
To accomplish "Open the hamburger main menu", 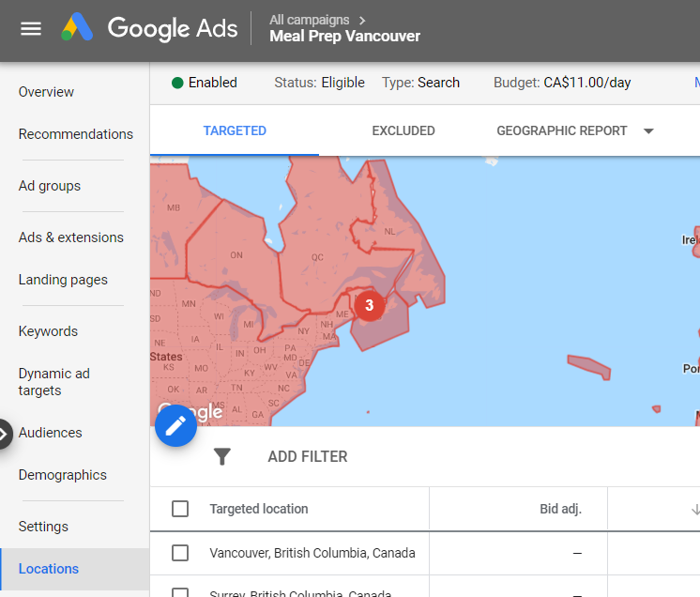I will (31, 28).
